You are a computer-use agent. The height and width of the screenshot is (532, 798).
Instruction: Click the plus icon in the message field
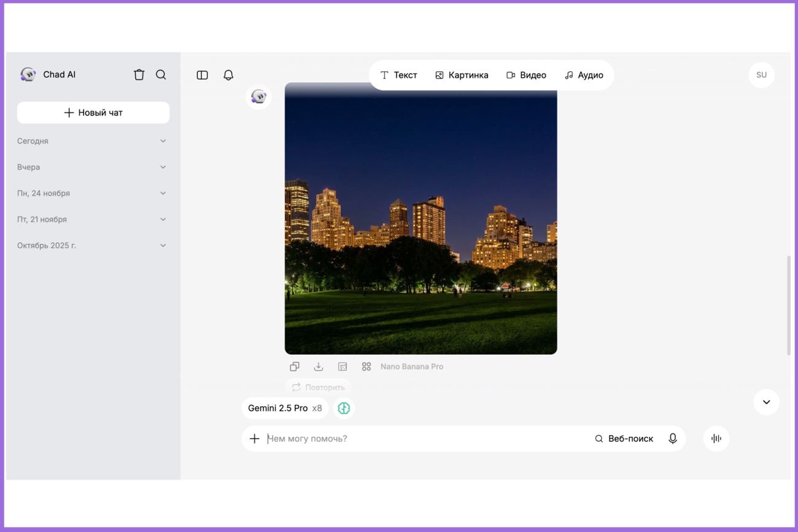point(255,439)
